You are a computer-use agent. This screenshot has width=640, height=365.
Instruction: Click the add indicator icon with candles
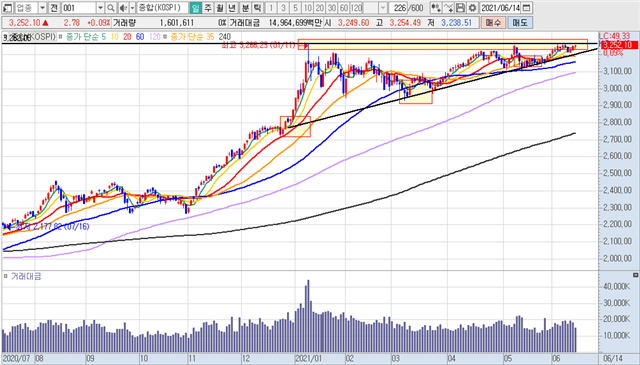coord(436,8)
